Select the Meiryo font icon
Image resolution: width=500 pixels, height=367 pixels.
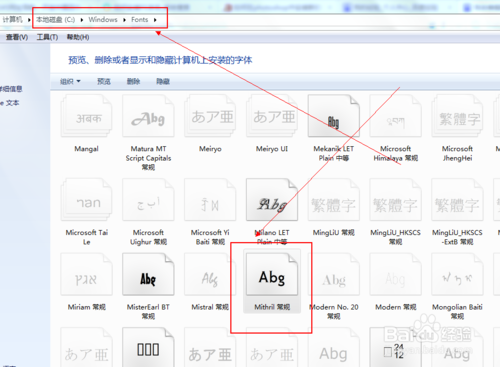[210, 116]
